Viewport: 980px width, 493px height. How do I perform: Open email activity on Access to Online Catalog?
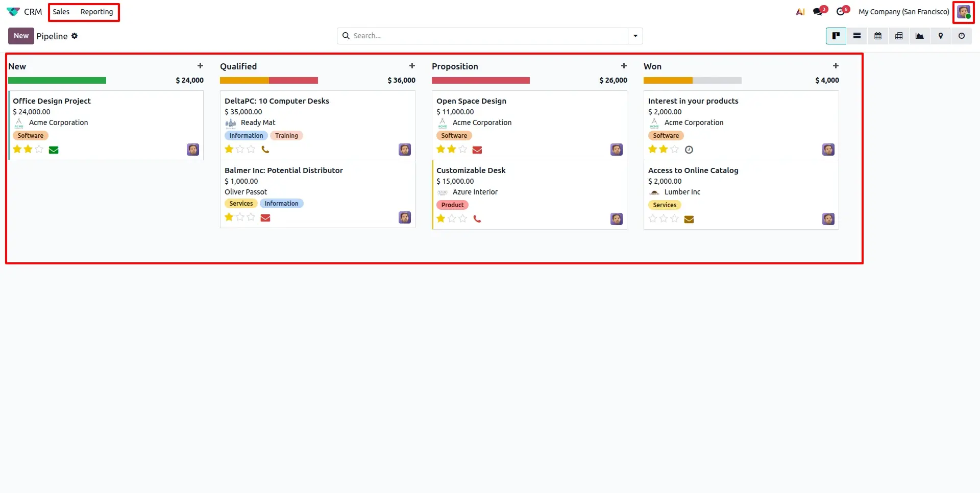point(689,219)
